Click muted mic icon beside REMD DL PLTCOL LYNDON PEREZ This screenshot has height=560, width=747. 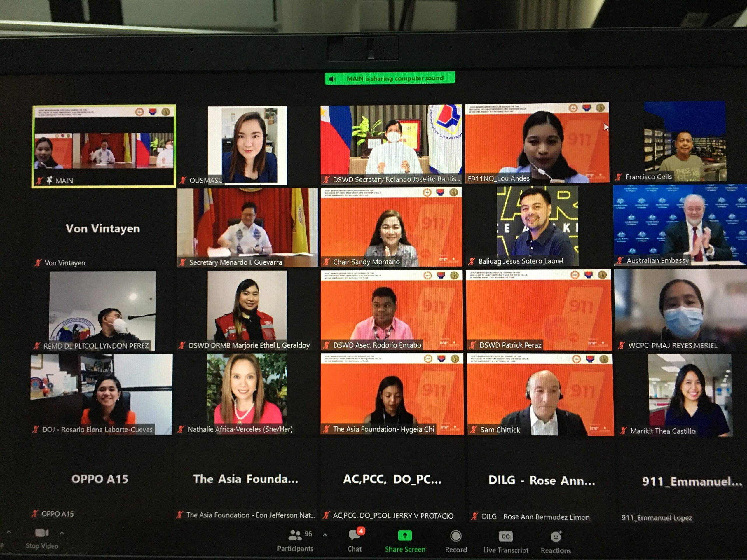click(x=36, y=346)
